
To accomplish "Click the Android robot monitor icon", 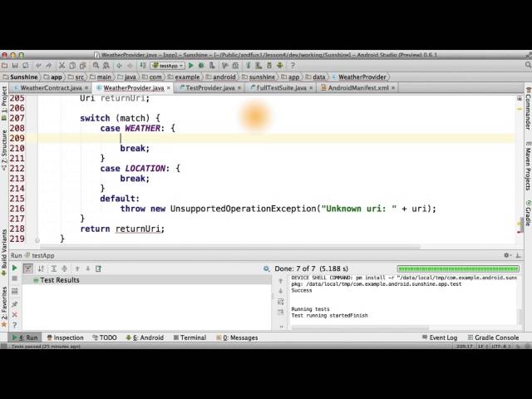I will click(280, 66).
